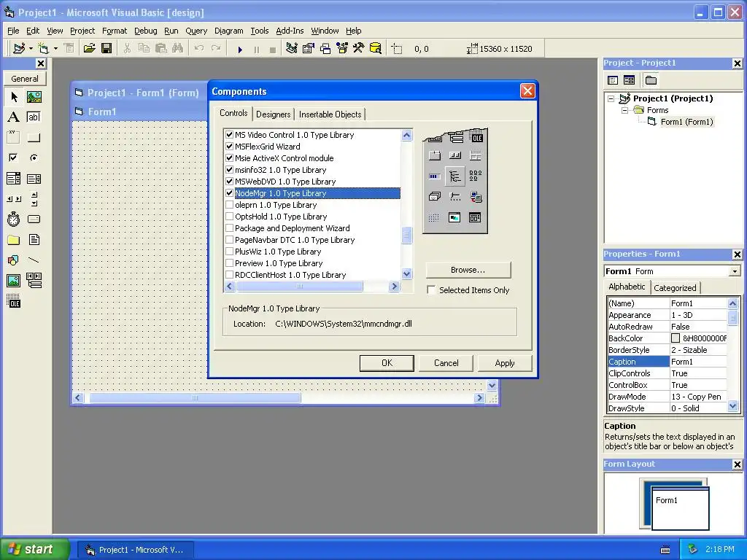The width and height of the screenshot is (747, 560).
Task: Click Save Project floppy disk icon
Action: pyautogui.click(x=107, y=48)
